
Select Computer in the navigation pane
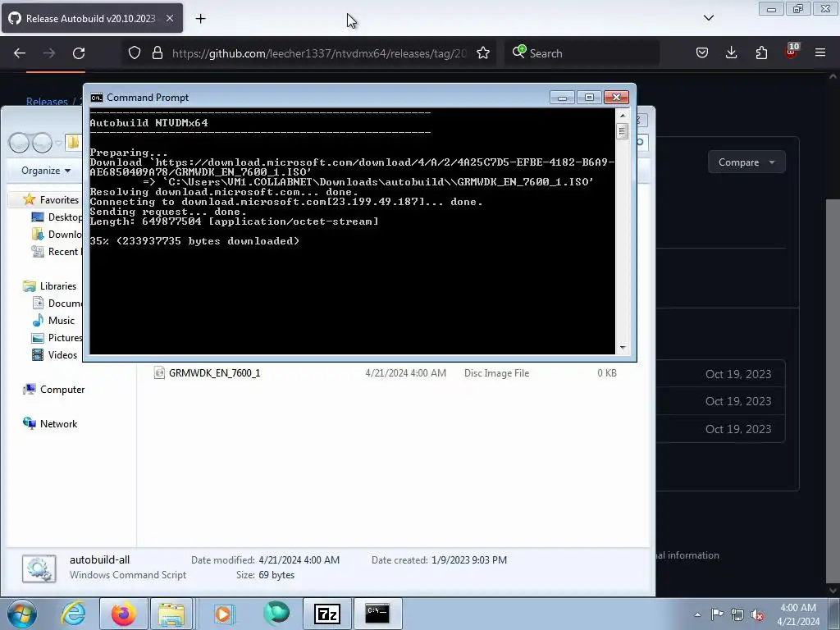53,390
